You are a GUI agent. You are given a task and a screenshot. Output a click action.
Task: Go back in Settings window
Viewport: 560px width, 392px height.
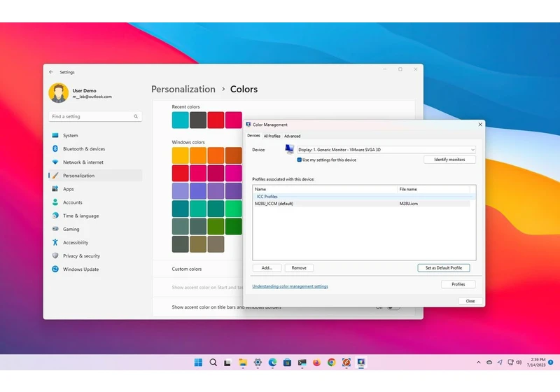coord(51,72)
